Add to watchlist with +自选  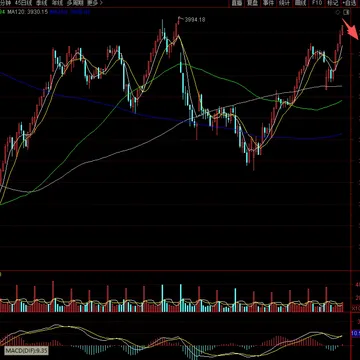tap(349, 3)
